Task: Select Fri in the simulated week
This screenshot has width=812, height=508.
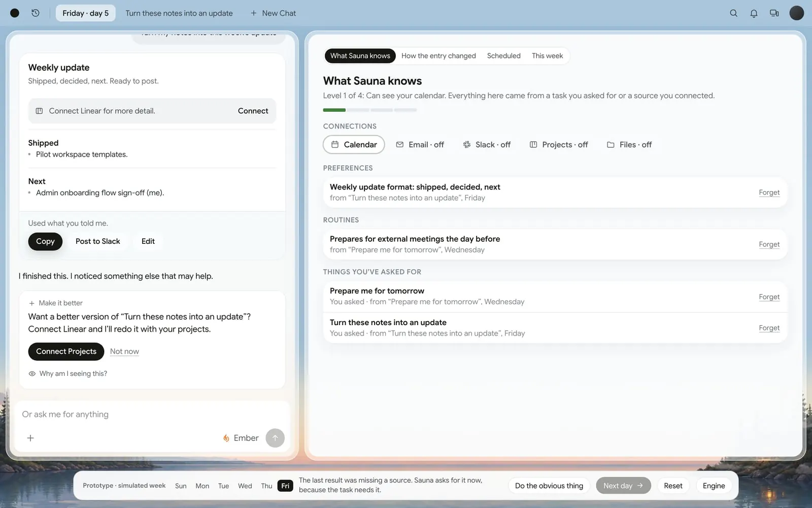Action: [285, 486]
